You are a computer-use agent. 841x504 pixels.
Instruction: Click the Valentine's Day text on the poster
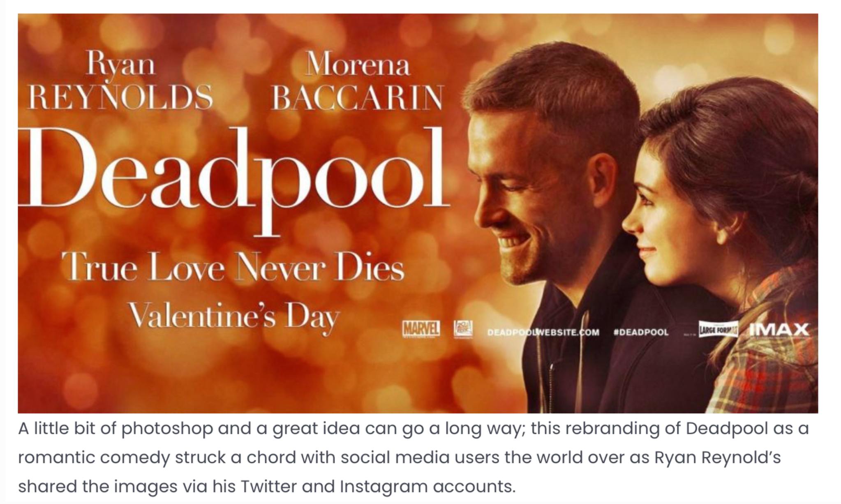(235, 317)
